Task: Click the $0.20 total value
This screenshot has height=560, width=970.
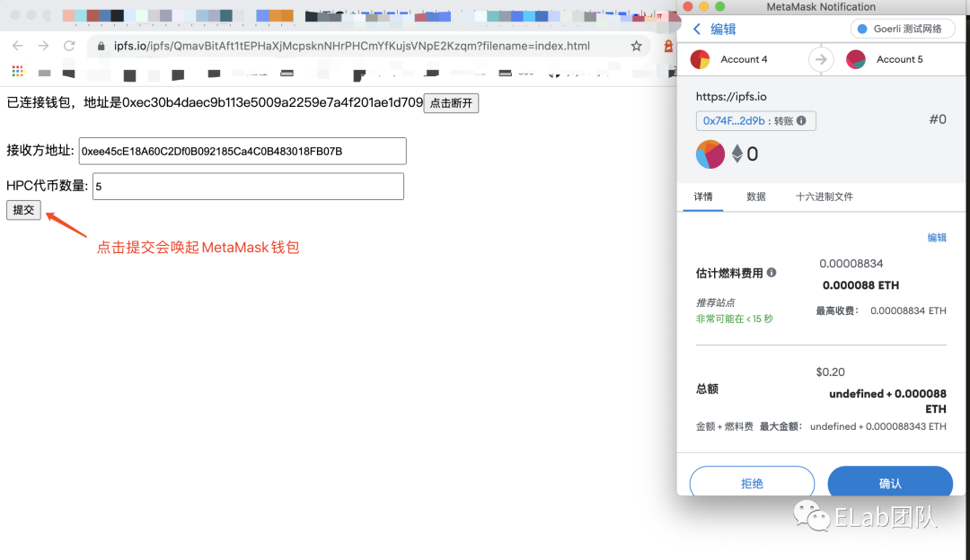Action: tap(830, 372)
